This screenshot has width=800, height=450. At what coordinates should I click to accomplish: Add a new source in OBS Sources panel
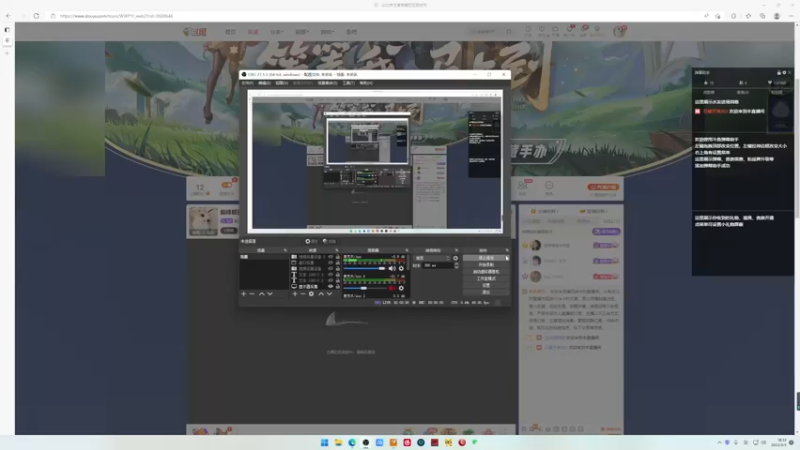pyautogui.click(x=295, y=294)
